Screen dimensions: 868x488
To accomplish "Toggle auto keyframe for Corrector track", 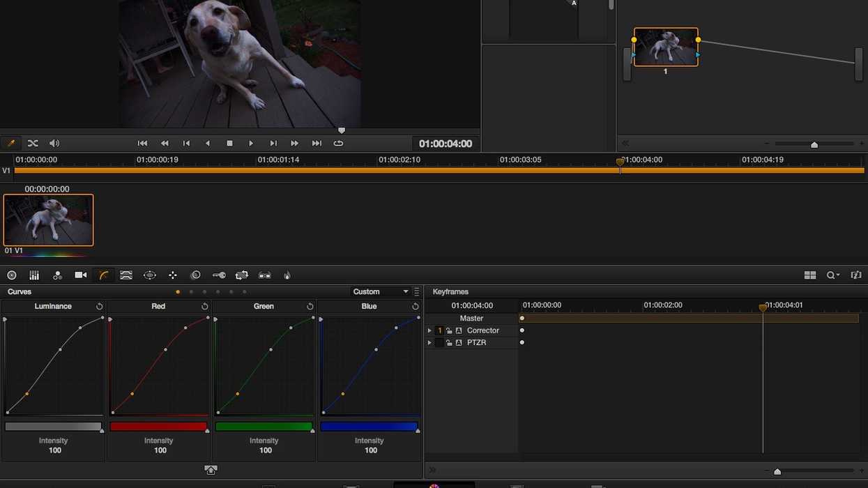I will click(459, 330).
